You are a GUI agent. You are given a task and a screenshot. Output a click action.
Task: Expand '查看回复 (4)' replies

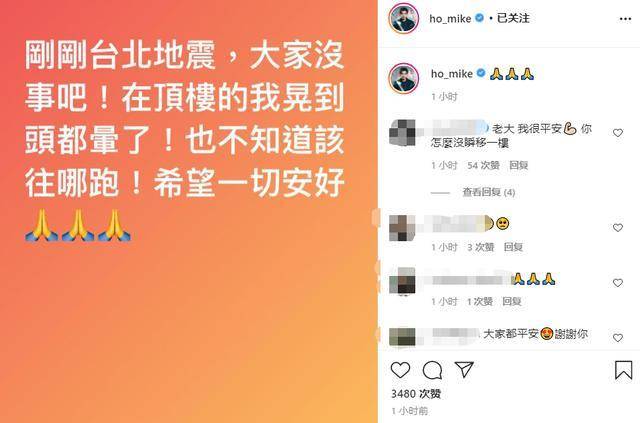tap(489, 192)
